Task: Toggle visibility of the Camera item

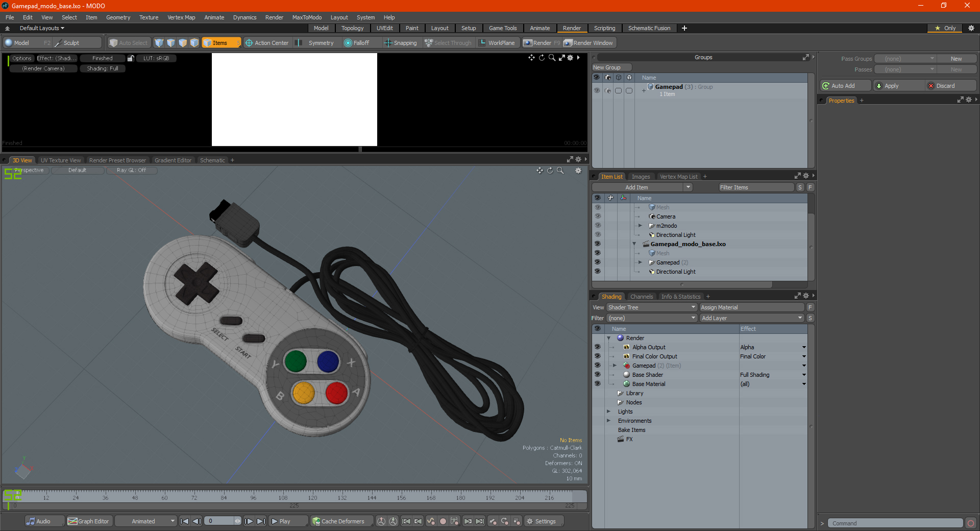Action: pyautogui.click(x=597, y=216)
